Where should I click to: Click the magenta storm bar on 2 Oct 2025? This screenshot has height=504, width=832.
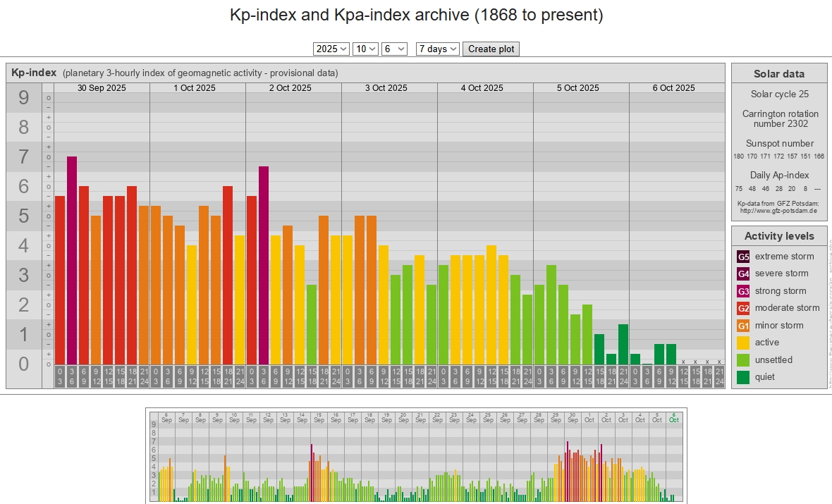[x=264, y=264]
